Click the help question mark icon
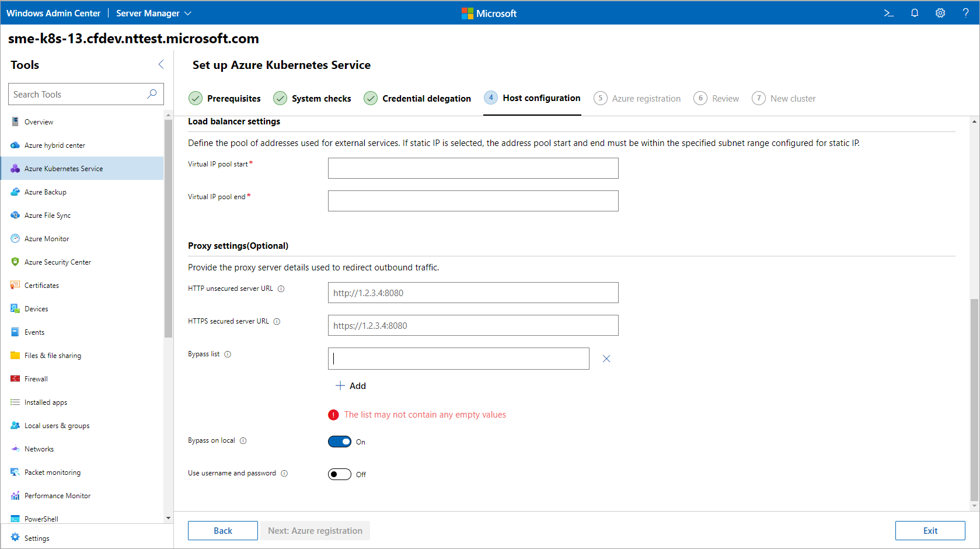This screenshot has height=549, width=980. 965,13
